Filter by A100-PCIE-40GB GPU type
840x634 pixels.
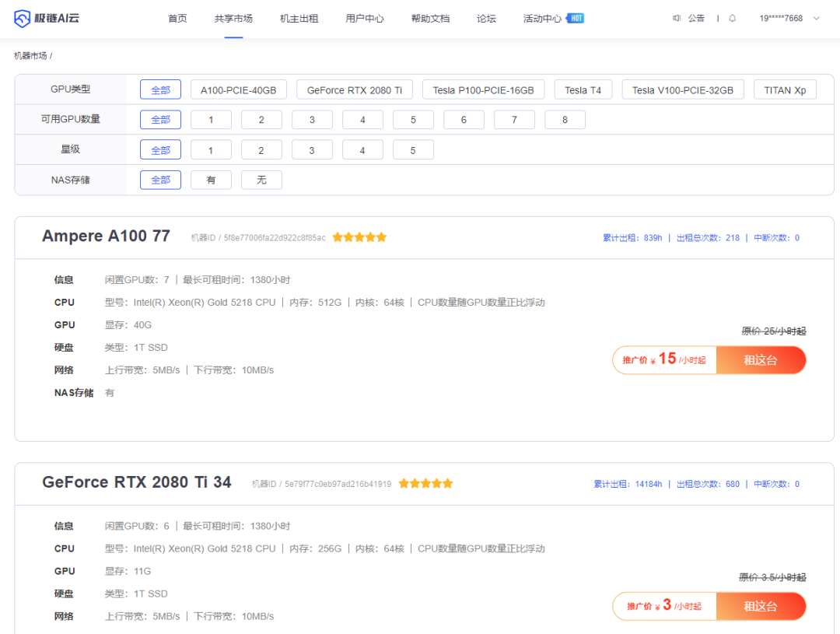(x=239, y=89)
